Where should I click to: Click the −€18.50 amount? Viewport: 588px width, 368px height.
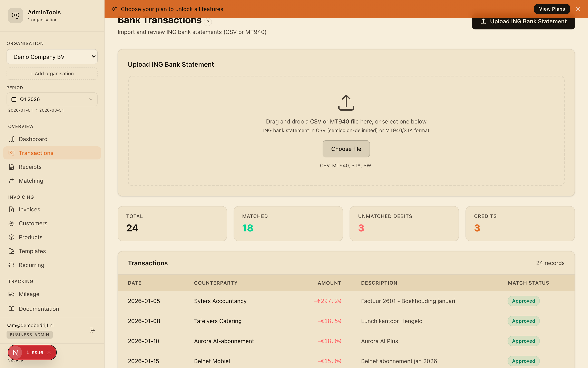pos(329,321)
